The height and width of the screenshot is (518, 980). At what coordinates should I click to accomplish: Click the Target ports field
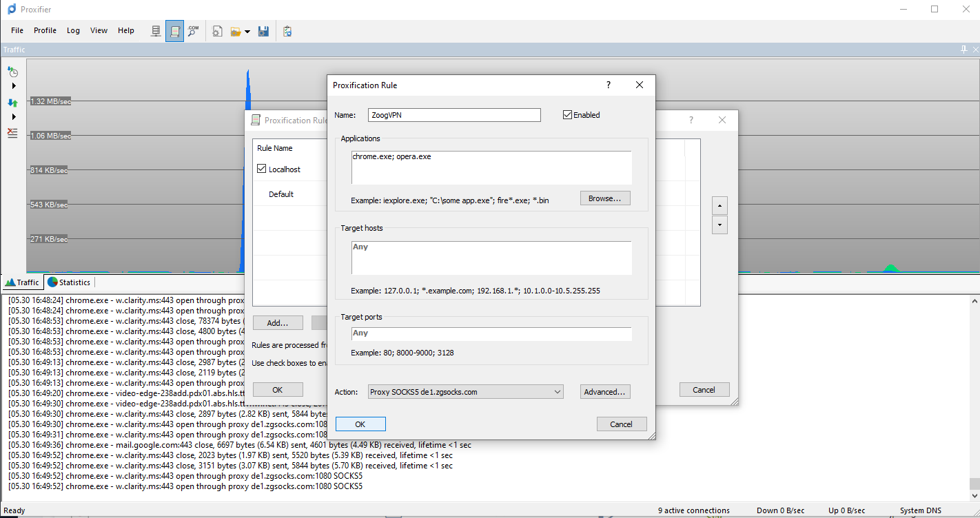(x=491, y=333)
